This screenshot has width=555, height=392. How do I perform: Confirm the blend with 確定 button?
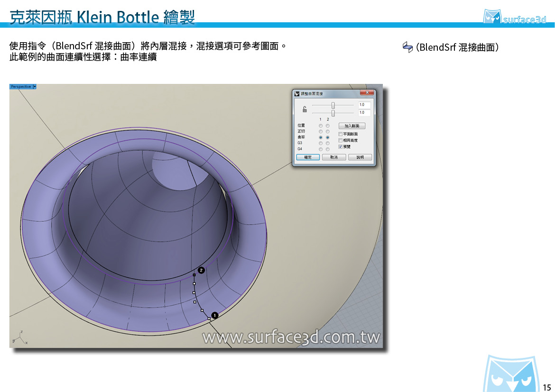[x=308, y=157]
